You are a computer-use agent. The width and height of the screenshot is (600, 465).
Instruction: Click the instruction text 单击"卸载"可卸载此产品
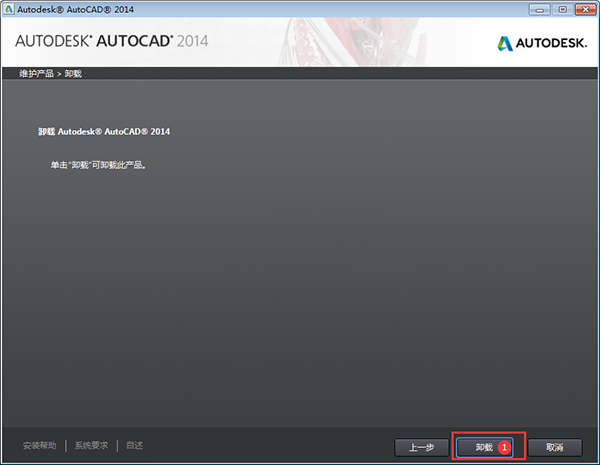[98, 165]
